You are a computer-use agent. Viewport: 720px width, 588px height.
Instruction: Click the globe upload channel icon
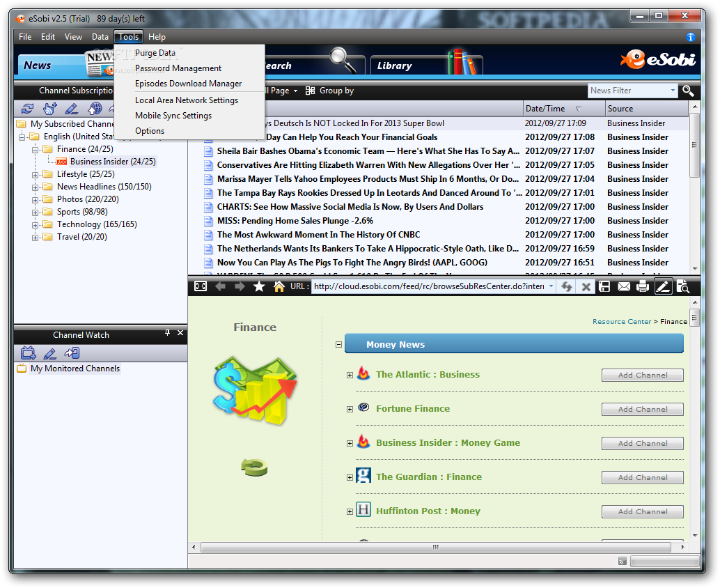[x=95, y=109]
